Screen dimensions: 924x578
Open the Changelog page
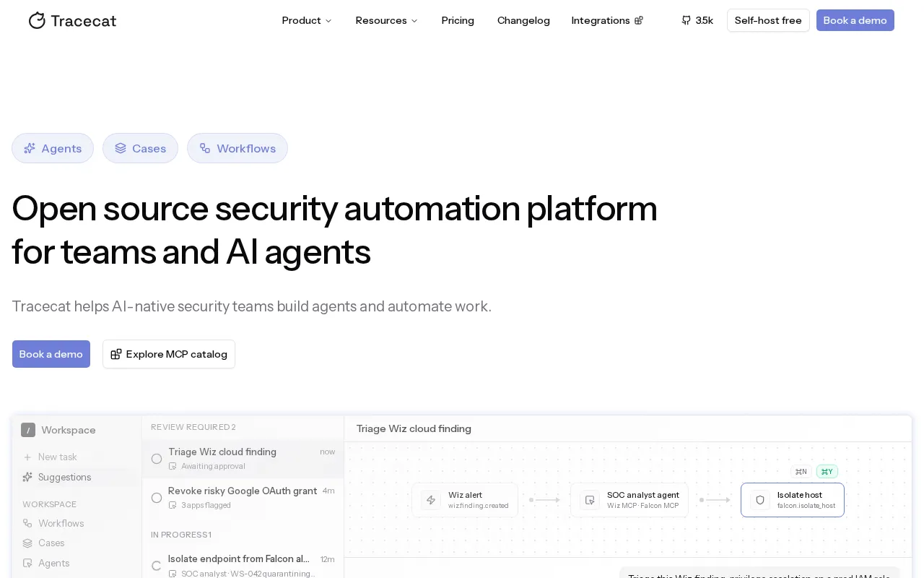point(523,20)
